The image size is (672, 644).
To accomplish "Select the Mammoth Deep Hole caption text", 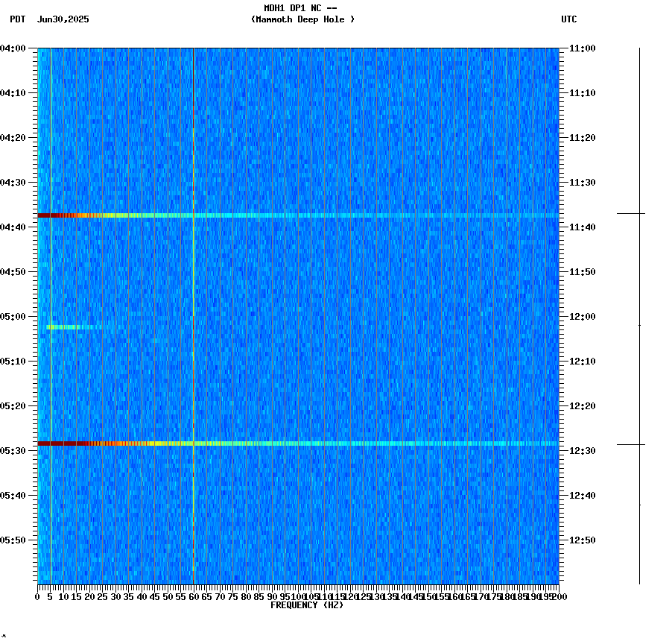I will click(302, 21).
